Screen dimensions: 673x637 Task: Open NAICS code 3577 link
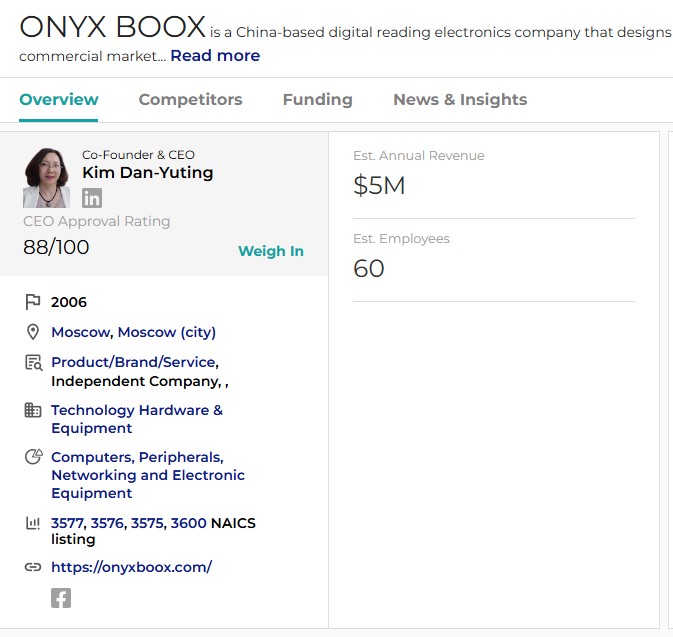[x=67, y=523]
